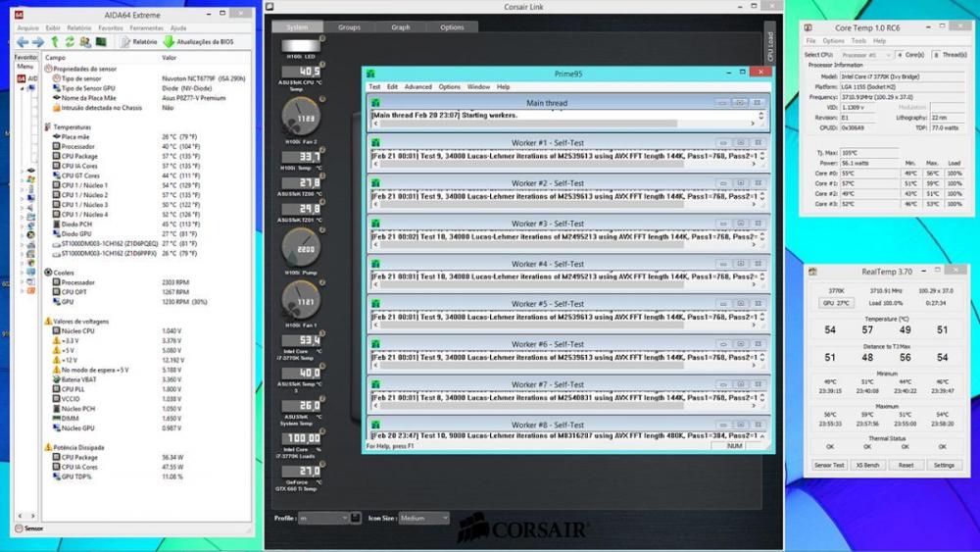Click the ASUSteK CPU temp readout 40.5
Screen dimensions: 980x552
point(301,72)
